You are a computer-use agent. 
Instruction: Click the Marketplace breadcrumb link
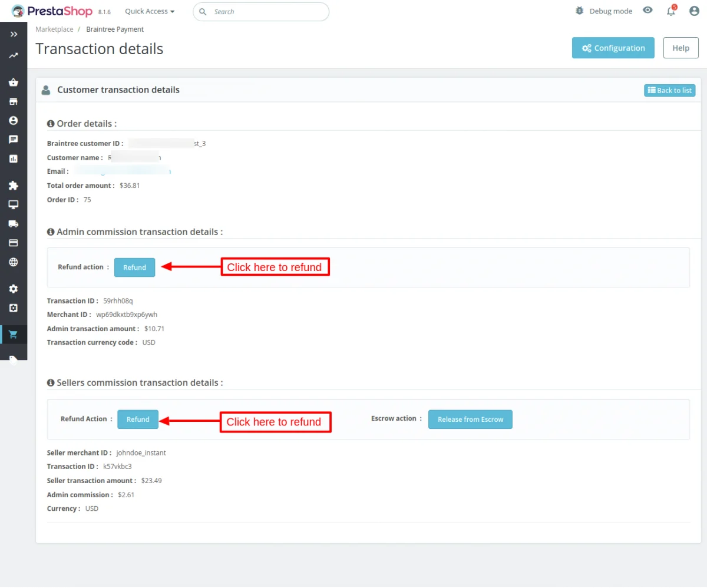point(54,29)
